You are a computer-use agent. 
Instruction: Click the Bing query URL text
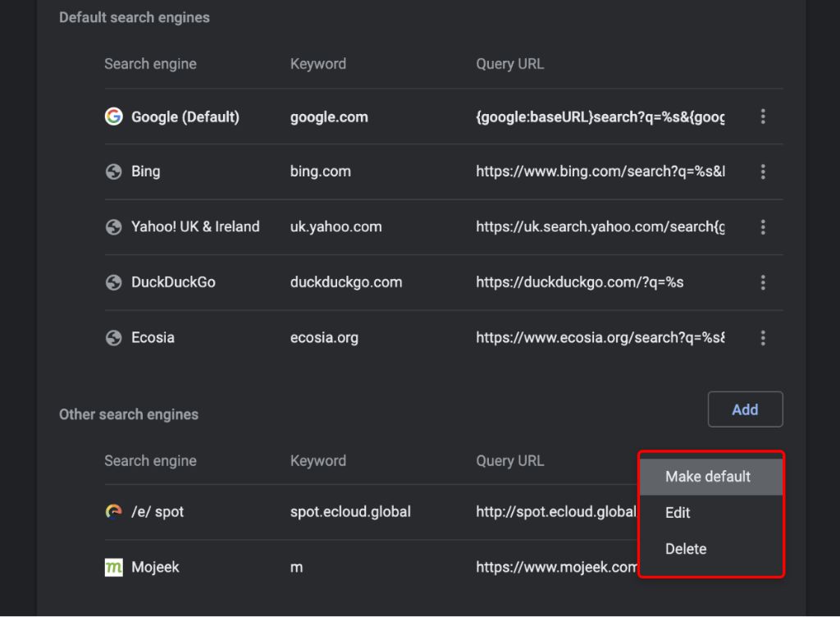tap(600, 171)
